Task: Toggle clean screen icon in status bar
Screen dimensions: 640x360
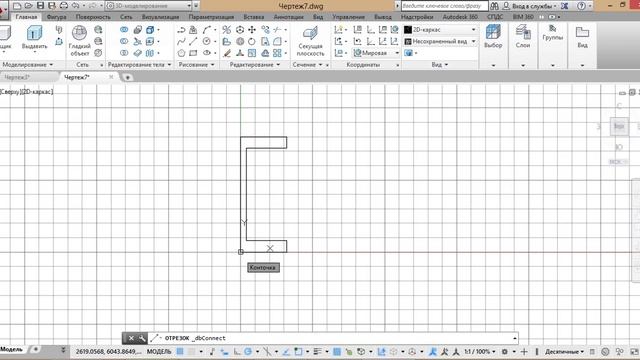Action: 635,351
